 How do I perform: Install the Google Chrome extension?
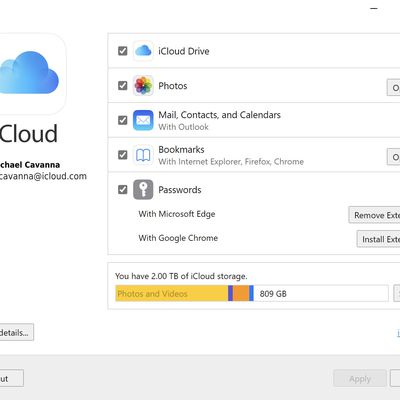pyautogui.click(x=378, y=239)
